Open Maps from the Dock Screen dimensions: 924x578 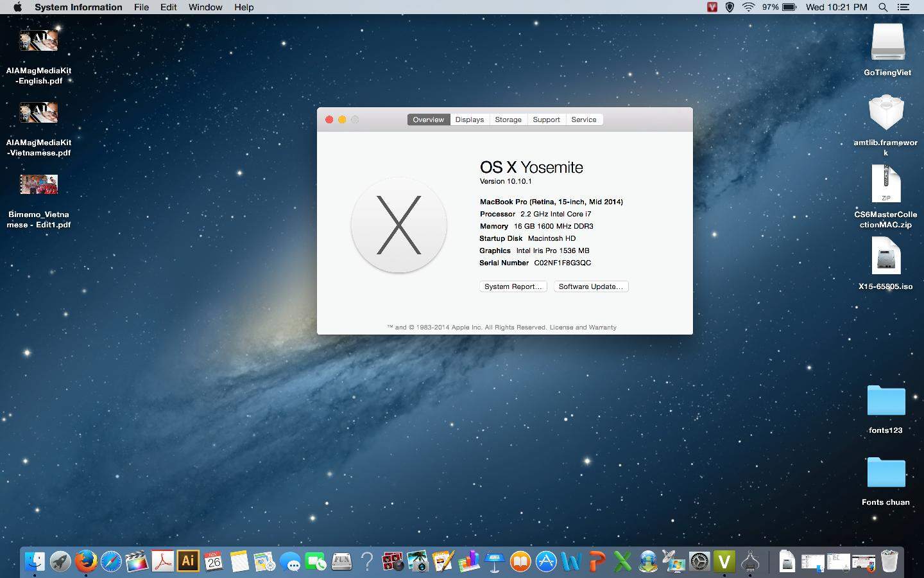point(264,561)
